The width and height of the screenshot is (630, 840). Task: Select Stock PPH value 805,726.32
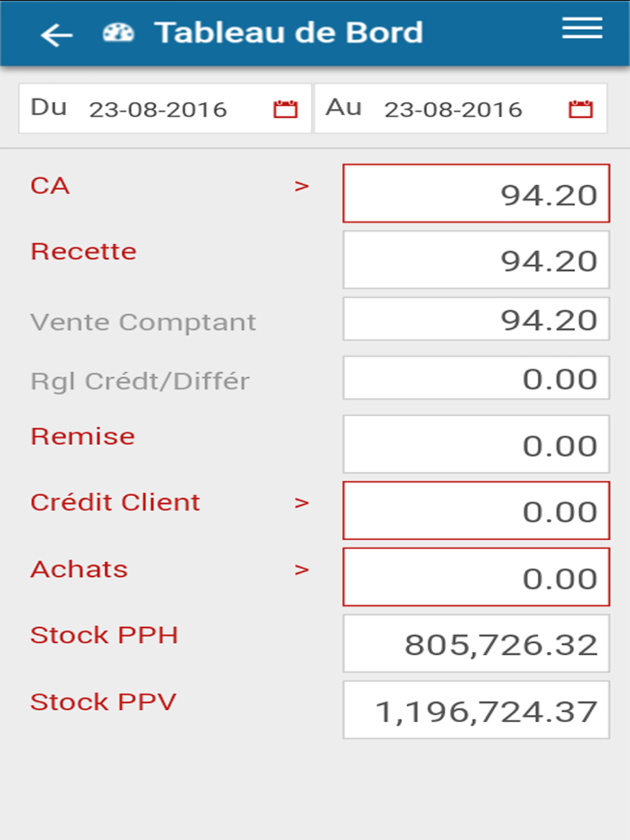(x=476, y=644)
